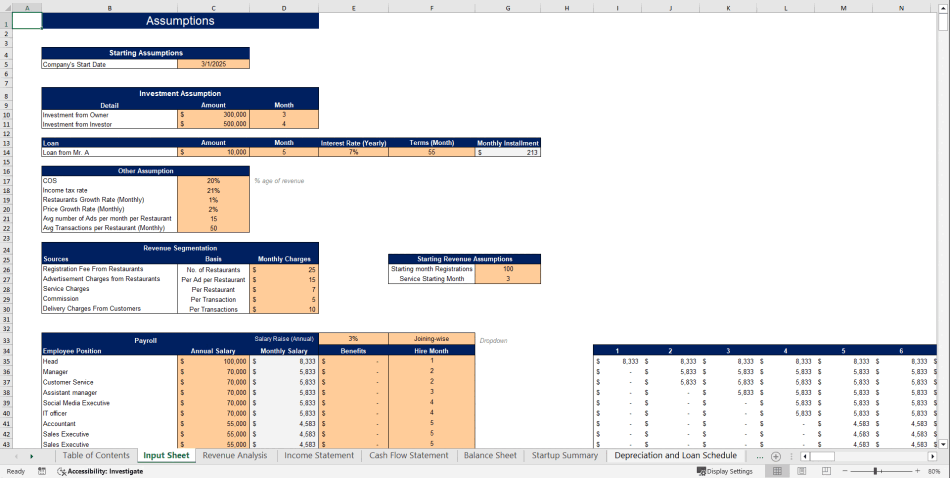Open Display Settings in status bar

[x=724, y=471]
